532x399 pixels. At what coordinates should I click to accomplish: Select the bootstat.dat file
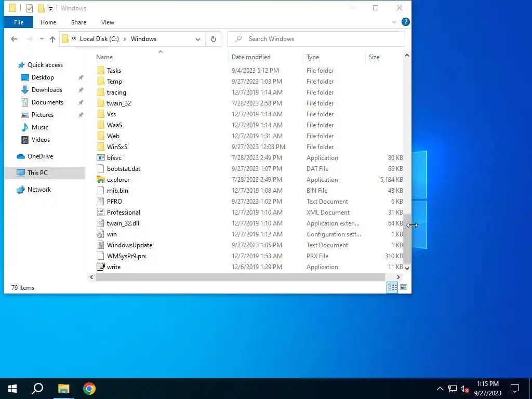[248, 169]
